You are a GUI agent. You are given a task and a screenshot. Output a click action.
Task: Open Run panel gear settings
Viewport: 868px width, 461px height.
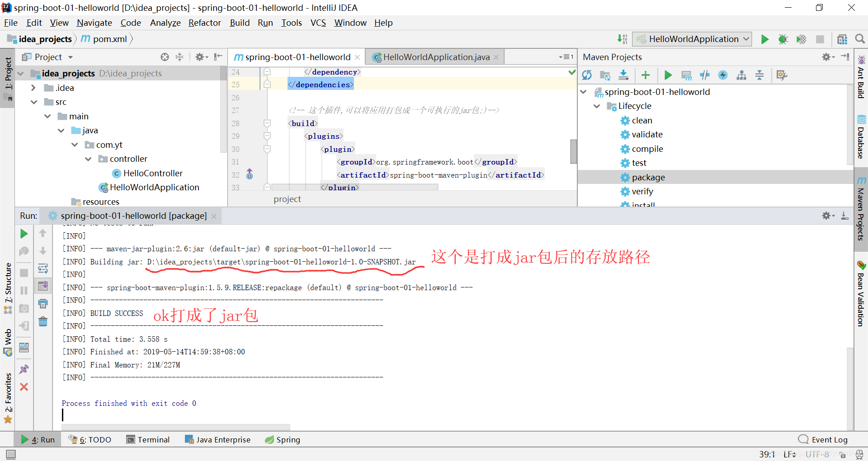click(828, 216)
